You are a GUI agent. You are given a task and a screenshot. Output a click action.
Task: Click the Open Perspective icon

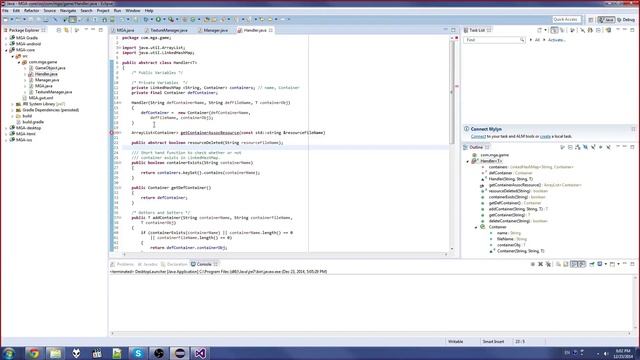590,20
